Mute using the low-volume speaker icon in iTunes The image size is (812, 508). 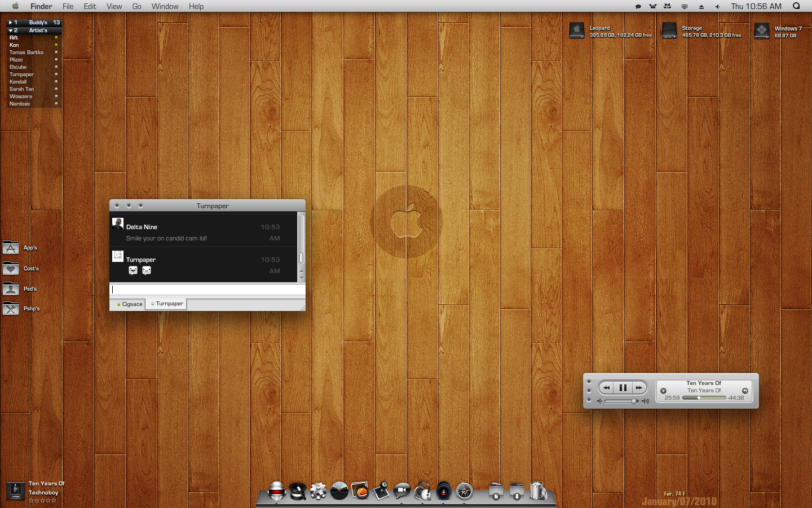[x=600, y=401]
